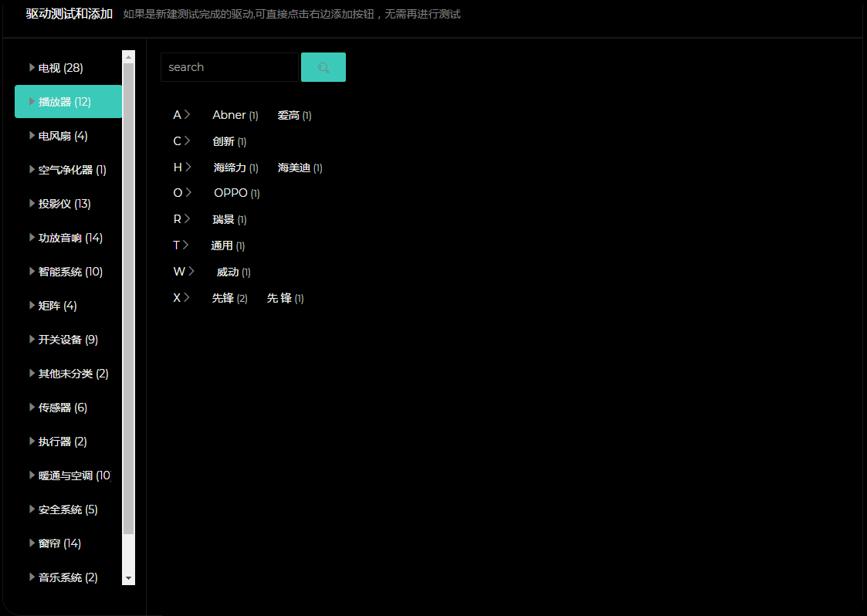Click the chevron next to letter A
867x616 pixels.
[x=188, y=115]
